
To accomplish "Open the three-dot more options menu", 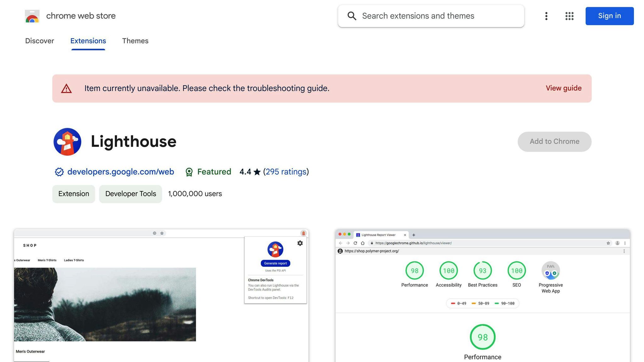I will 546,16.
